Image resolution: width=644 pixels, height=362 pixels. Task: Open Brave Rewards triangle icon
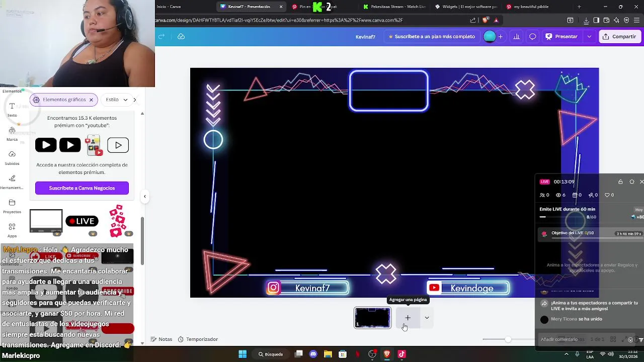[x=496, y=20]
